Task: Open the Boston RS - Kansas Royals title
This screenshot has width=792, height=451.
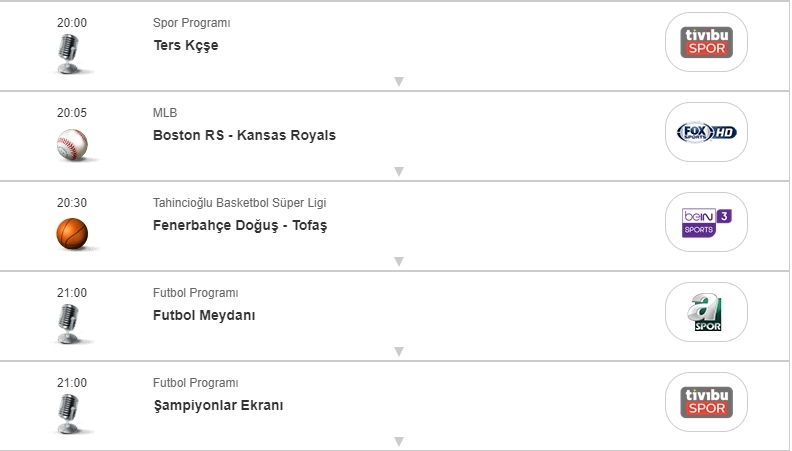Action: point(244,135)
